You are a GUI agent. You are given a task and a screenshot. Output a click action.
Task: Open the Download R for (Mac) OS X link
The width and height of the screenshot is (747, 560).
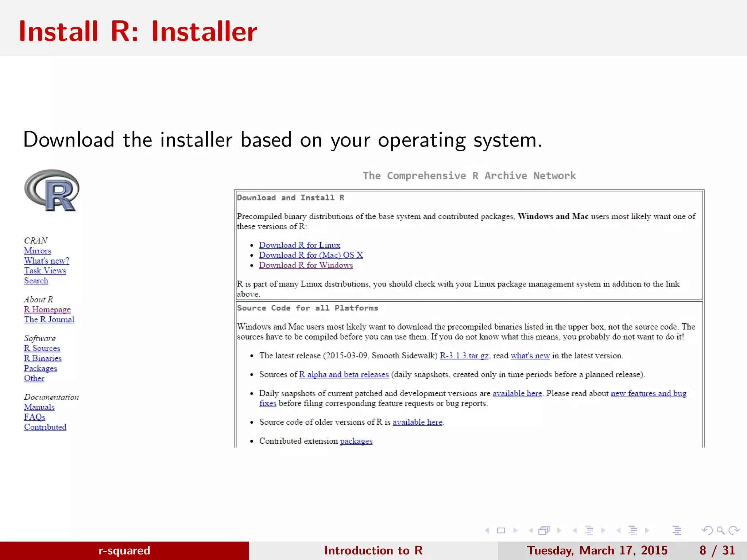tap(311, 255)
